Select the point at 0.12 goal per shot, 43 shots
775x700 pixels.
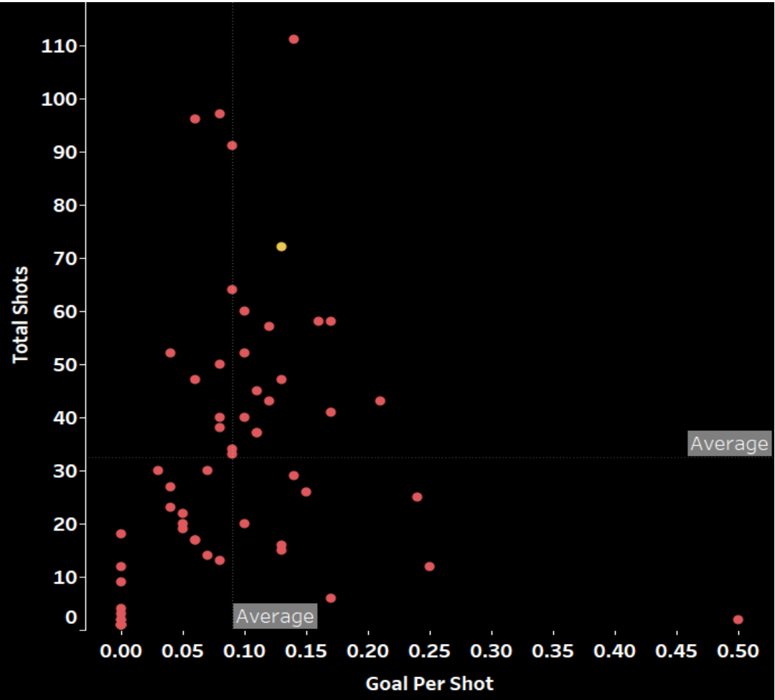(x=269, y=401)
